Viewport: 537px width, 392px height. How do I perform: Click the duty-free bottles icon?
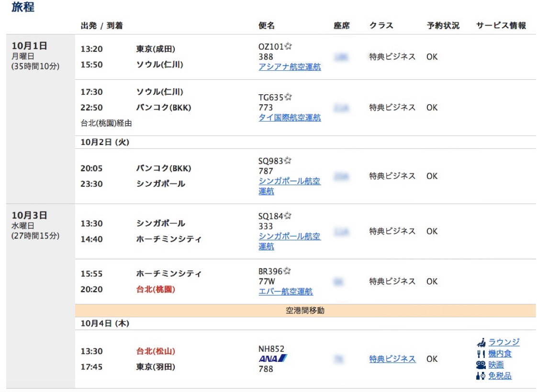[x=481, y=376]
